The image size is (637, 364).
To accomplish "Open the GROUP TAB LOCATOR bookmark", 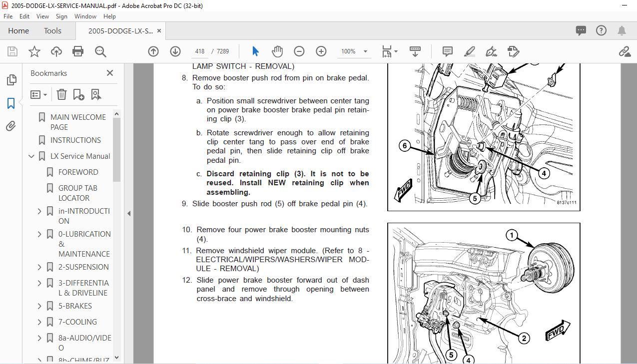I will 78,193.
